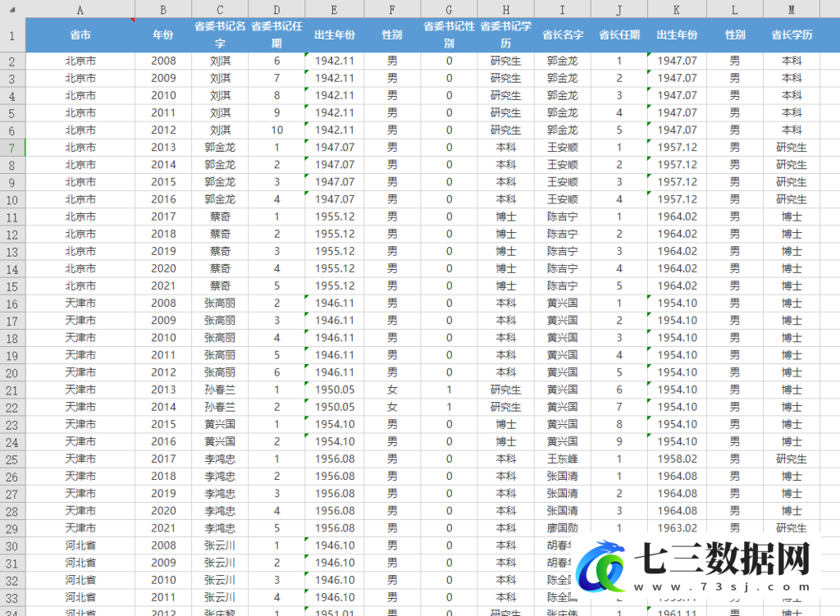The height and width of the screenshot is (616, 840).
Task: Select value 1 in column G row 21
Action: pos(449,390)
